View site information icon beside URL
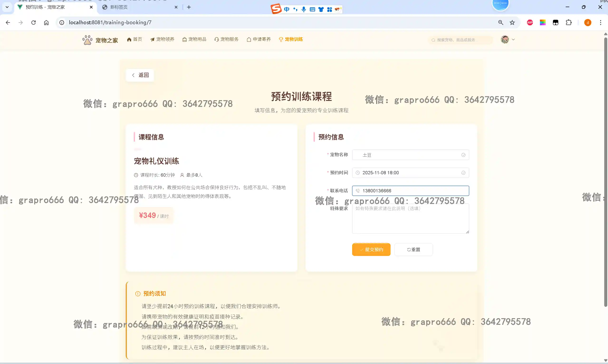The height and width of the screenshot is (364, 608). [62, 23]
